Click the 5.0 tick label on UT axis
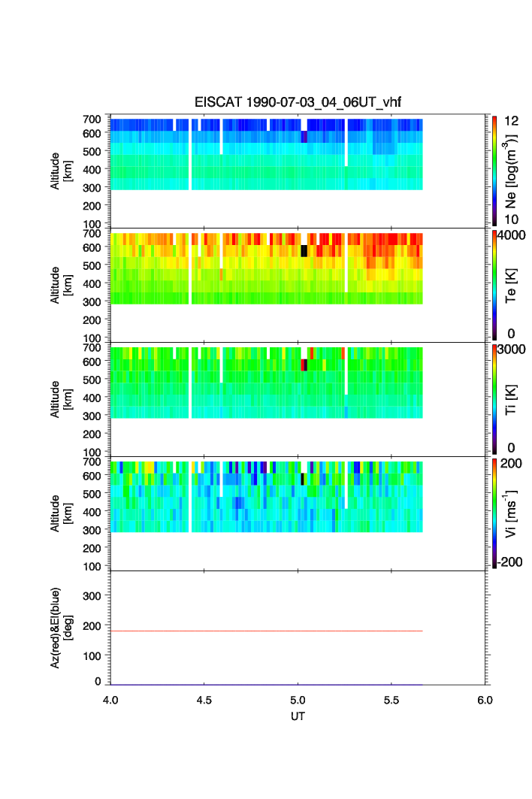The width and height of the screenshot is (532, 799). [x=298, y=700]
